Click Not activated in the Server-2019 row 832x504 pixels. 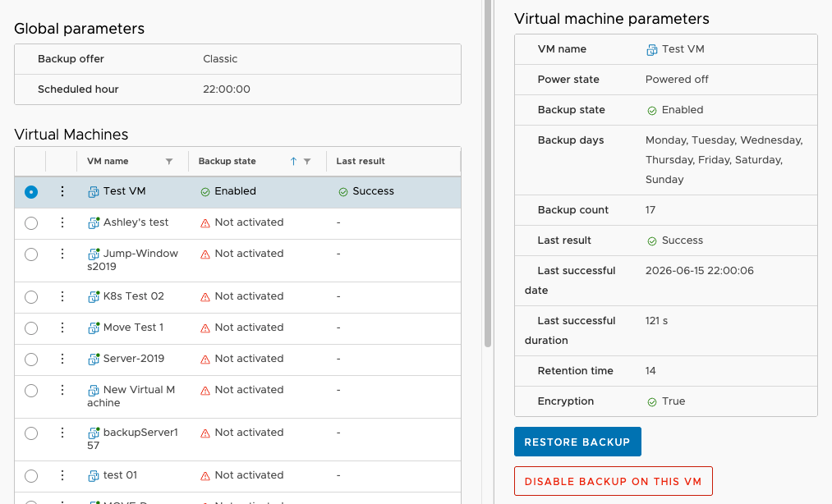[249, 359]
